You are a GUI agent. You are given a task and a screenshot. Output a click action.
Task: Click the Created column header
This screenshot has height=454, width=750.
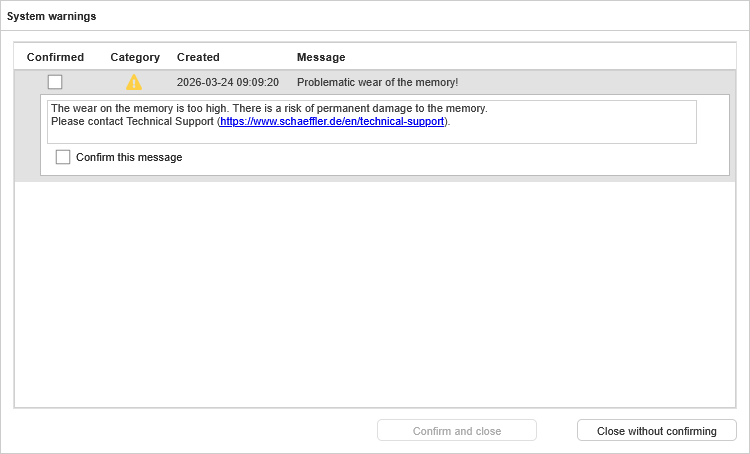(198, 57)
